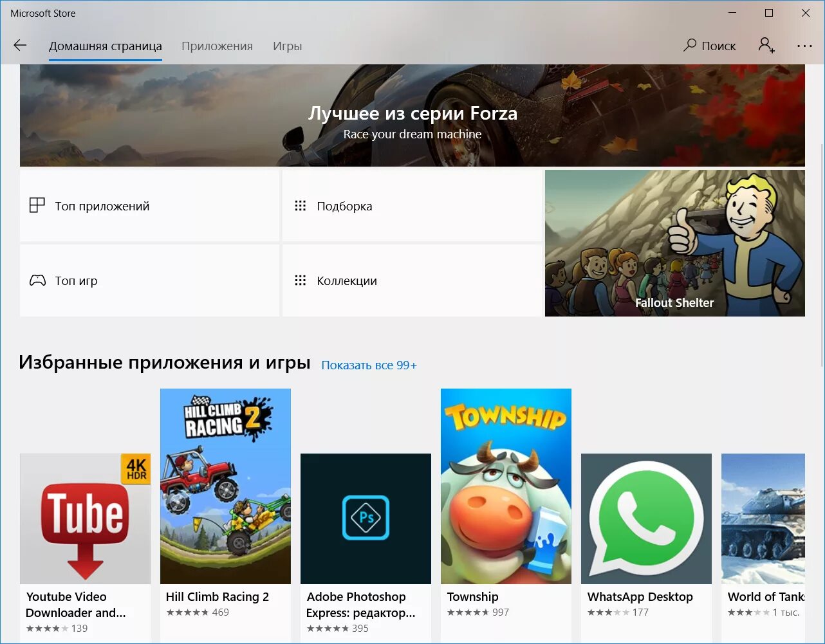Open the Топ игр tile

click(149, 281)
